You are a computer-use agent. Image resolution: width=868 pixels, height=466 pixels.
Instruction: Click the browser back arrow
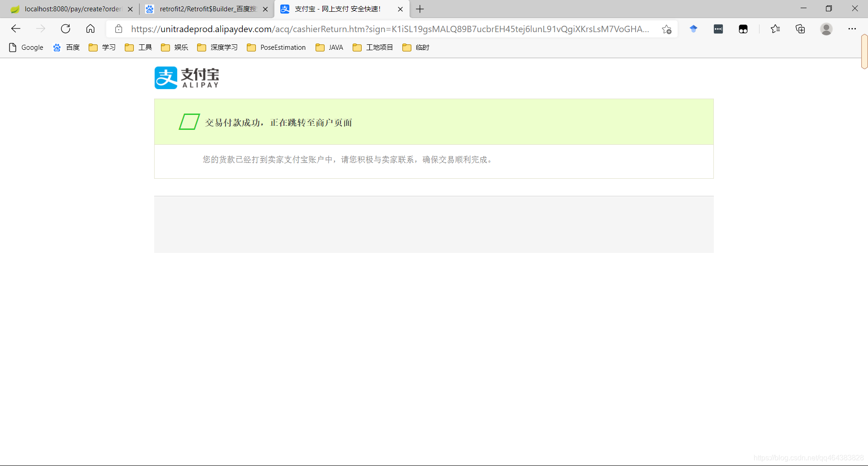[x=16, y=29]
